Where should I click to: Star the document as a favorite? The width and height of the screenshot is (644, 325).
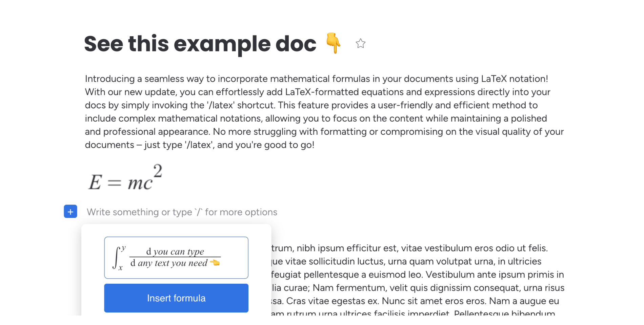click(360, 43)
